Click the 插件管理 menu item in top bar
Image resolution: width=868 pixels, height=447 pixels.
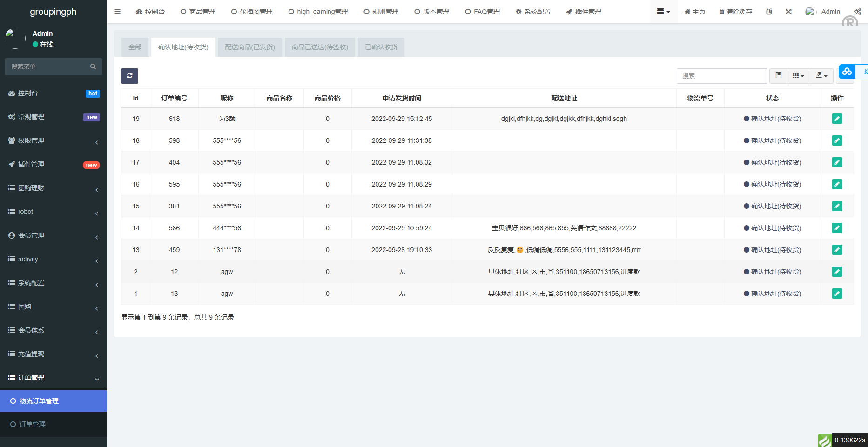coord(583,12)
